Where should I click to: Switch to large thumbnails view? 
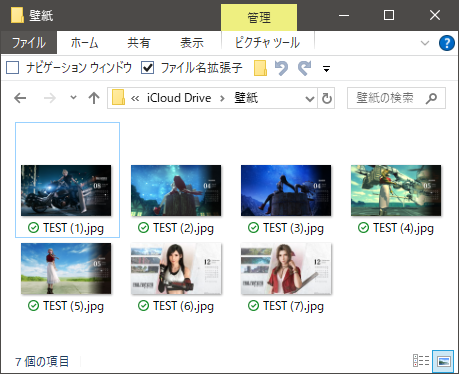tap(443, 361)
